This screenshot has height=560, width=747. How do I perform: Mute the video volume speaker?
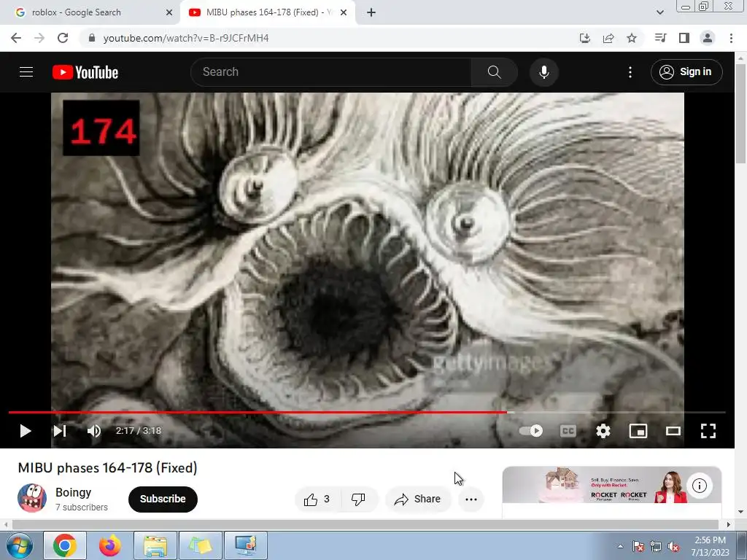[x=94, y=431]
